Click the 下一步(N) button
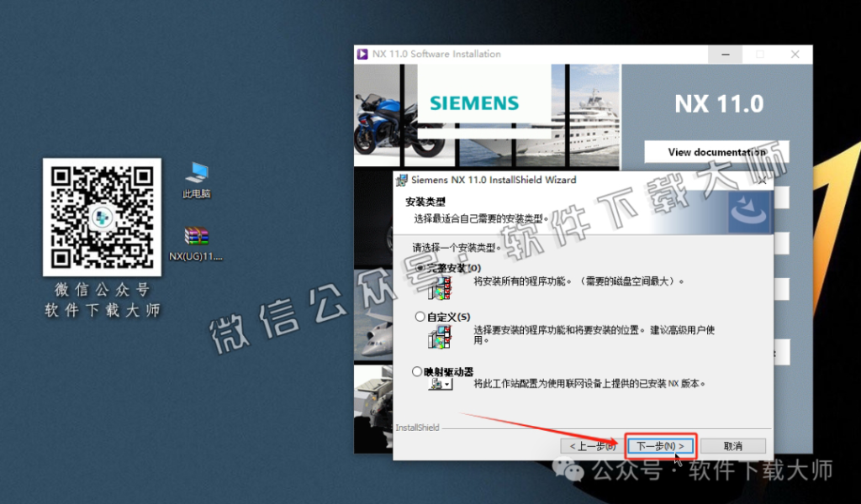The width and height of the screenshot is (861, 504). click(x=661, y=446)
